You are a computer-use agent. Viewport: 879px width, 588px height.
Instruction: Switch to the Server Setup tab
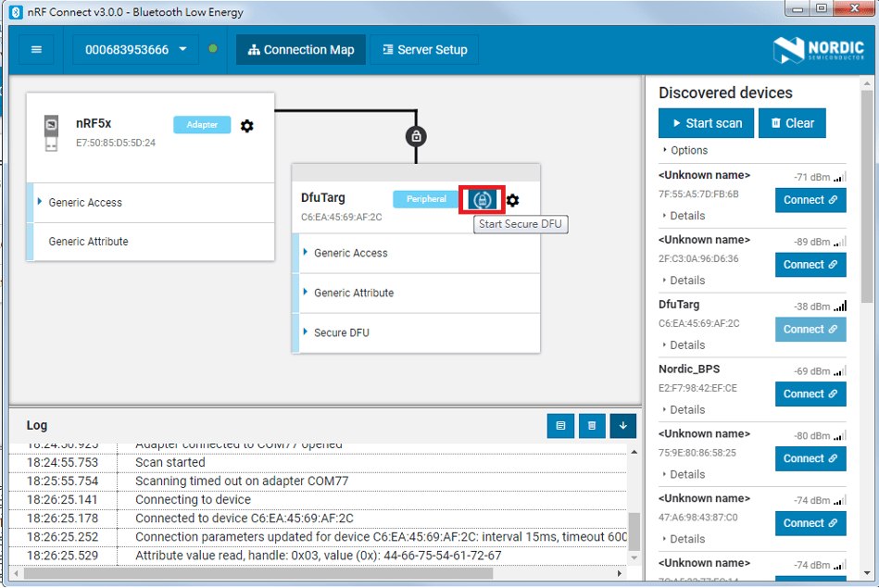point(424,49)
